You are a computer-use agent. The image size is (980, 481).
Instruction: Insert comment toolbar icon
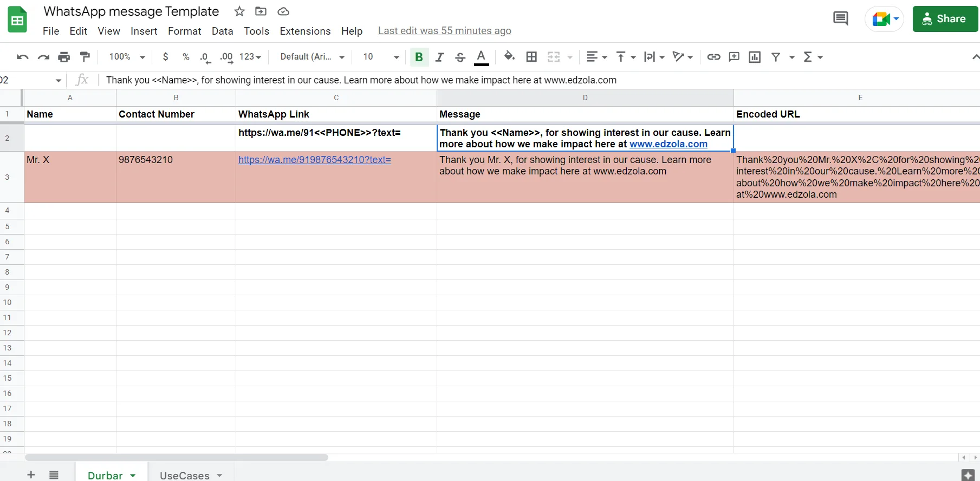click(x=734, y=57)
